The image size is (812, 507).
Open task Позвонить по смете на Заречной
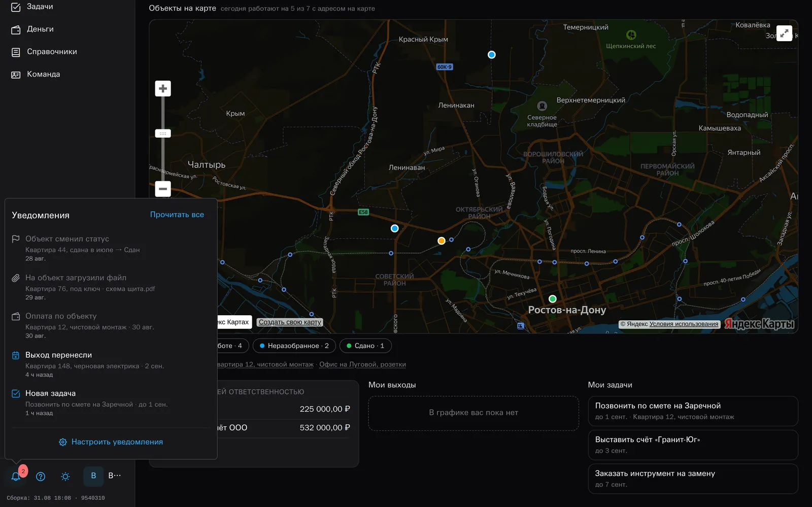click(693, 411)
